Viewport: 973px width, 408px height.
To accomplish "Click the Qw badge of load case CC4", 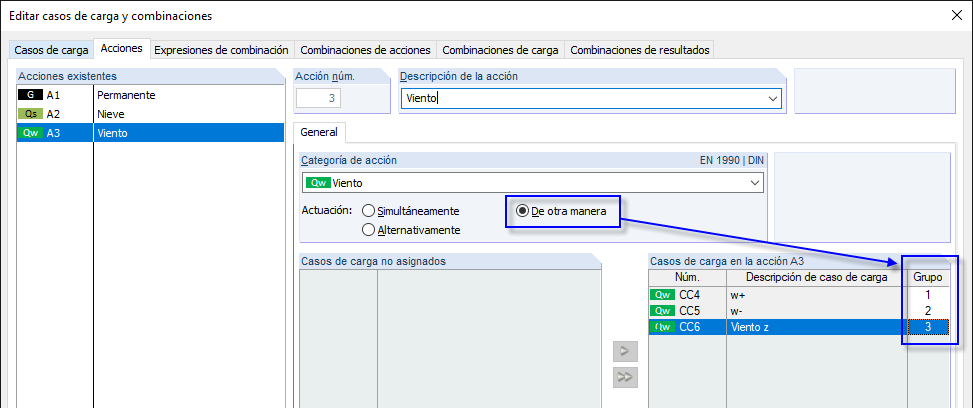I will coord(661,296).
